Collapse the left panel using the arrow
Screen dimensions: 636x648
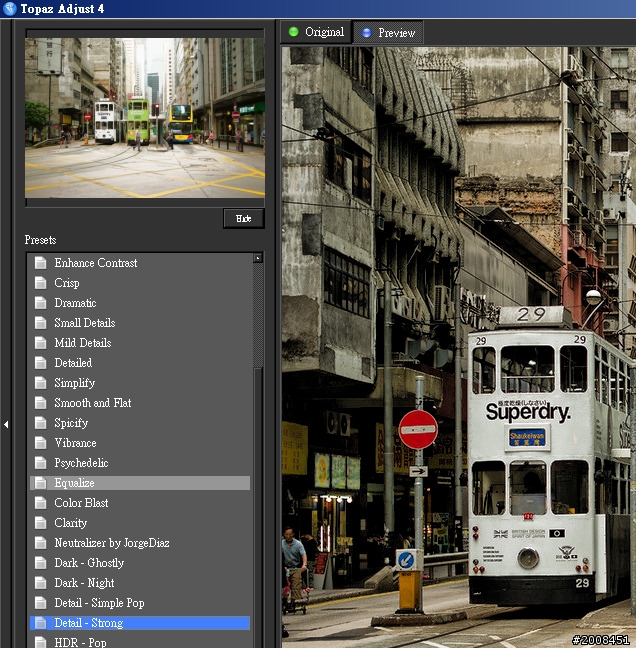tap(6, 424)
